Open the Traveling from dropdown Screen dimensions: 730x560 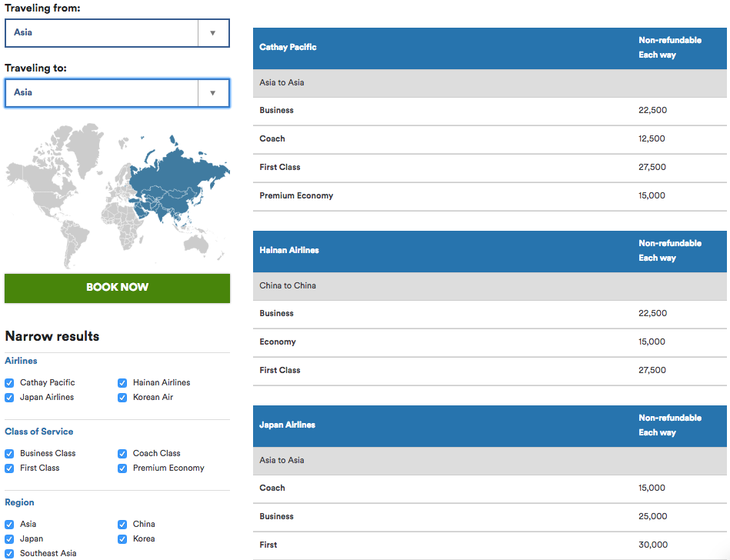117,33
